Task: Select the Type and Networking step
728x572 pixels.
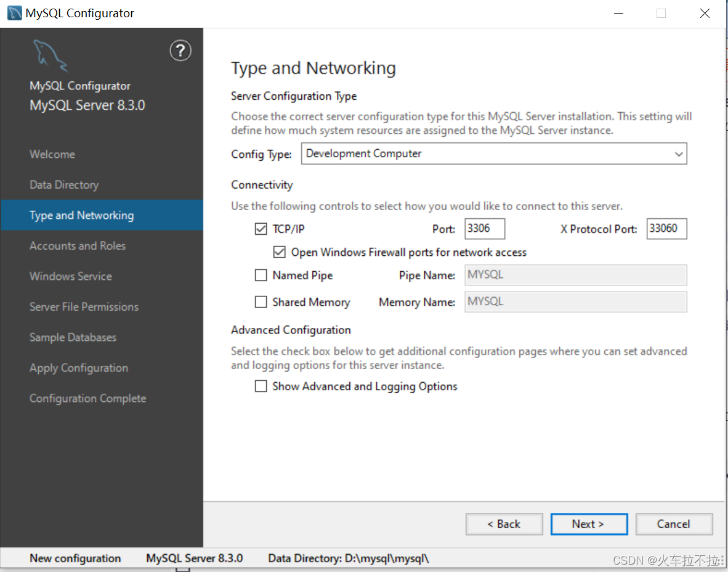Action: click(102, 215)
